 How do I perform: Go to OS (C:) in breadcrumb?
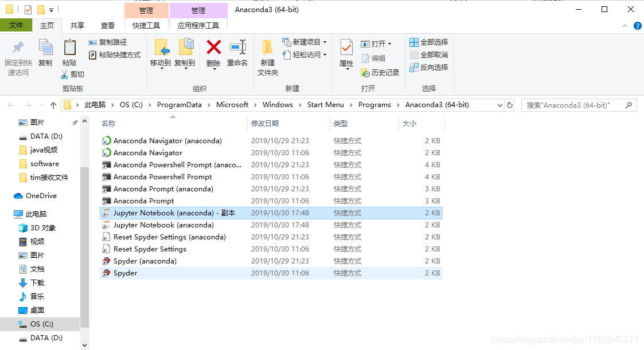pyautogui.click(x=131, y=105)
